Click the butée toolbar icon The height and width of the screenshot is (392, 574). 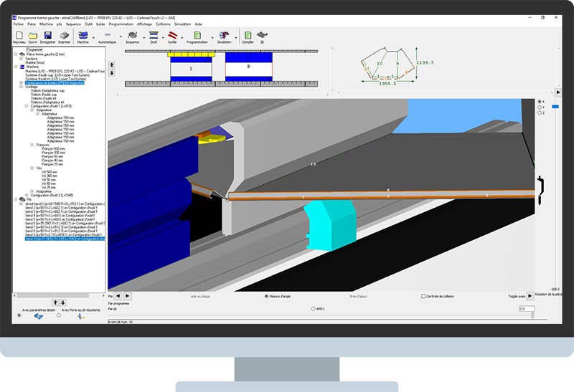click(172, 34)
